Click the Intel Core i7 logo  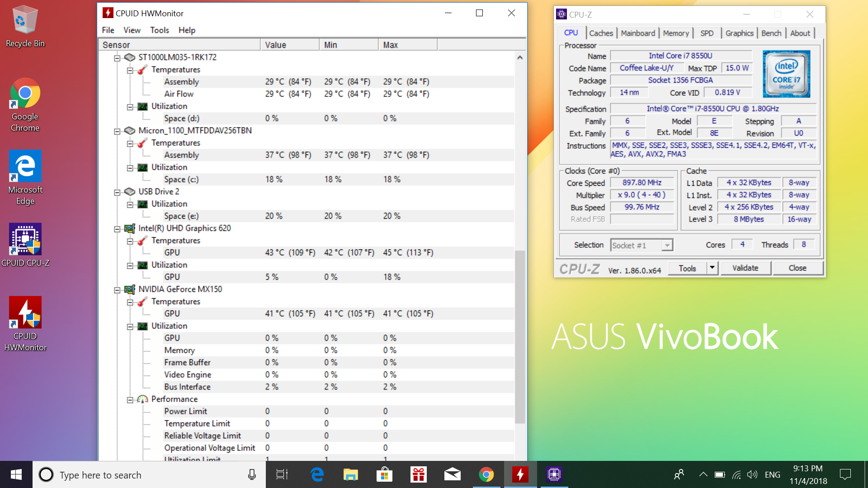(787, 74)
